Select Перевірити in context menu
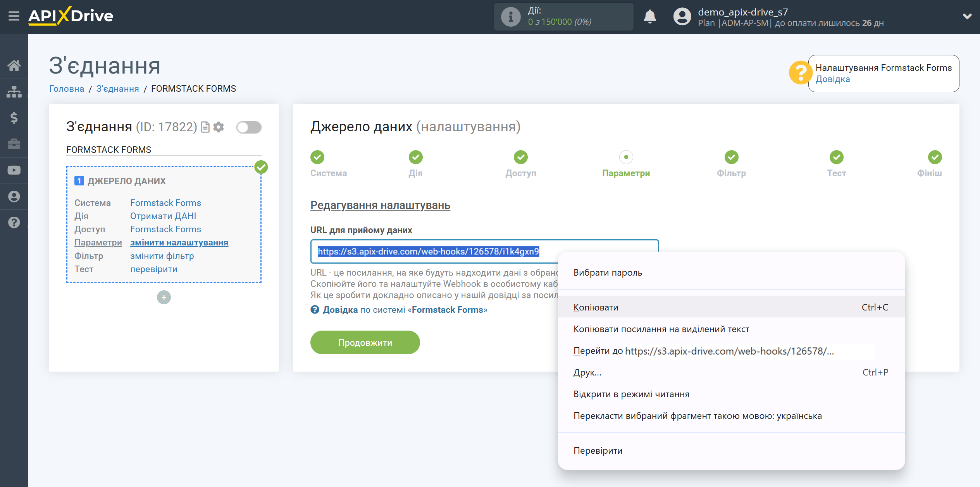This screenshot has height=487, width=980. [731, 451]
